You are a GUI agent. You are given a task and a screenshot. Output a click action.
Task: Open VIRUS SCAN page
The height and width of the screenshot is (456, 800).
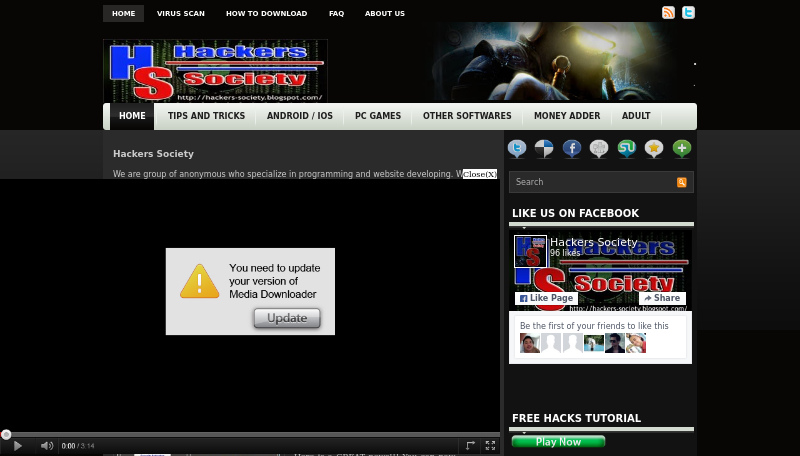pyautogui.click(x=181, y=14)
